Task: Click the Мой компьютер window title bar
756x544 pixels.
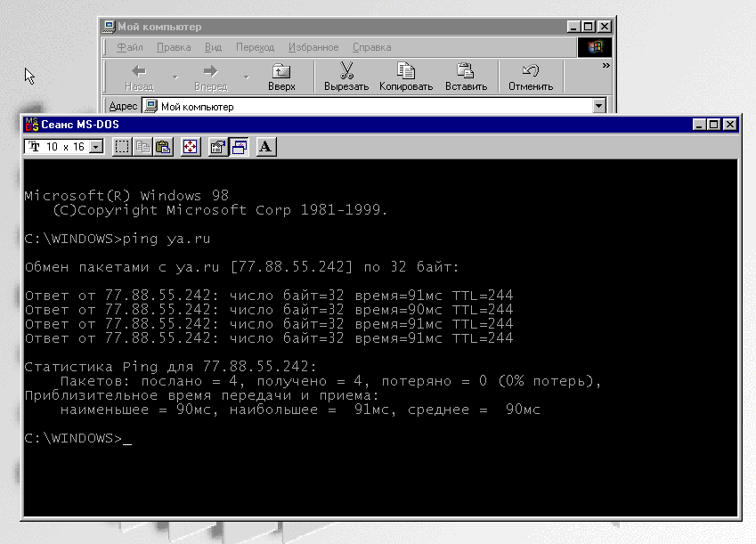Action: (357, 27)
